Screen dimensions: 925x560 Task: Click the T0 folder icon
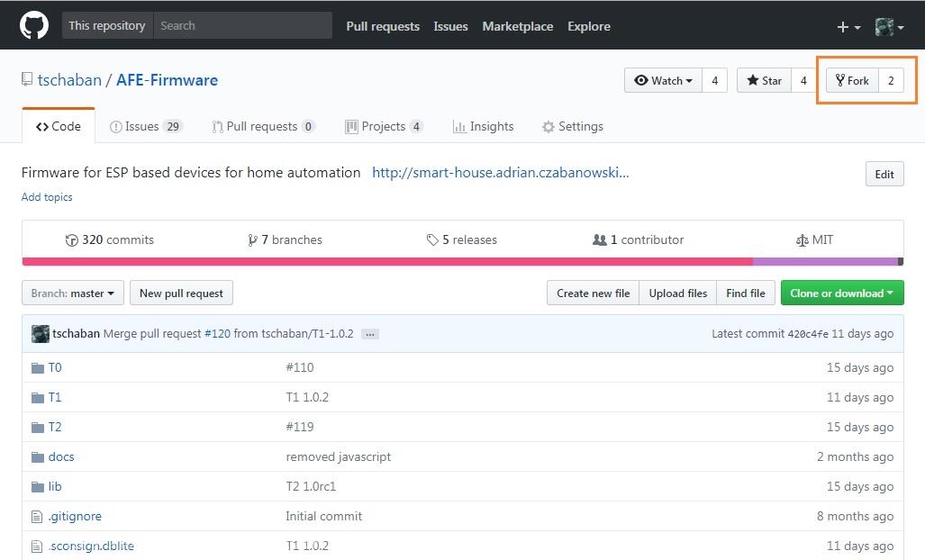click(x=38, y=368)
